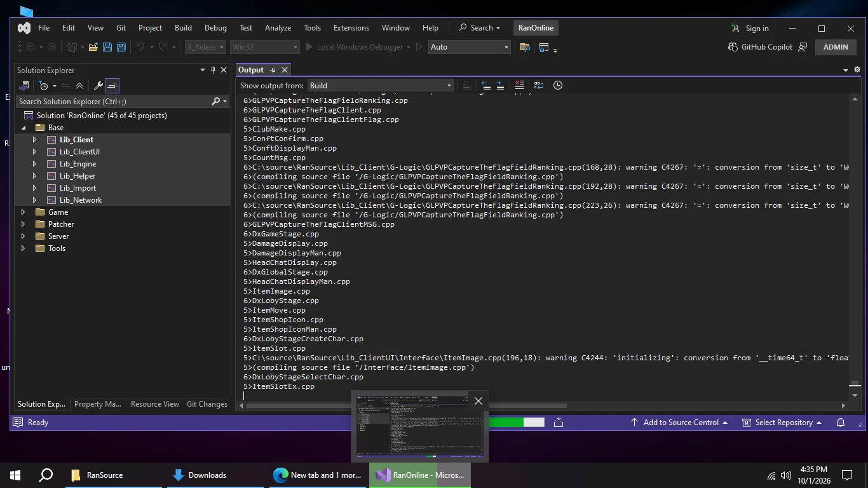Switch to the Git Changes tab

click(x=207, y=404)
